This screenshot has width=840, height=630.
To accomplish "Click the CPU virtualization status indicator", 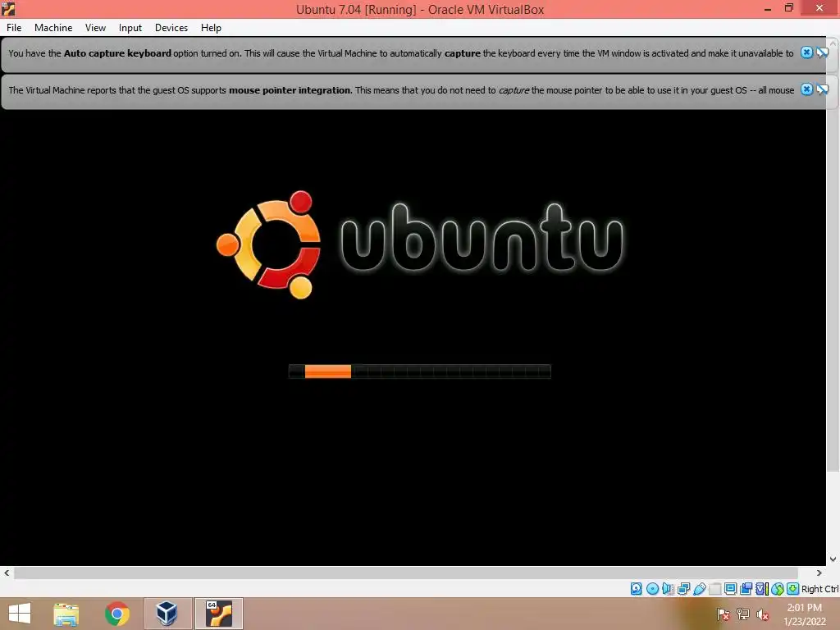I will (762, 589).
